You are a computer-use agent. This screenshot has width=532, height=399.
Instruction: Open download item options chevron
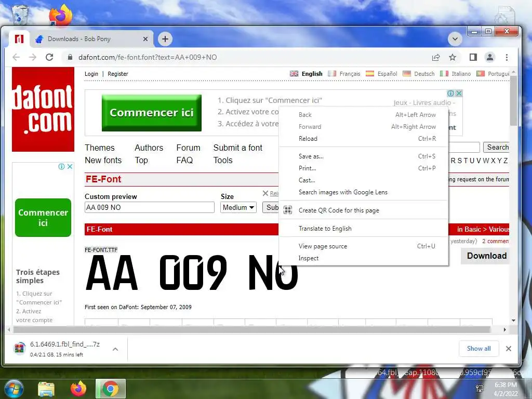(x=115, y=349)
